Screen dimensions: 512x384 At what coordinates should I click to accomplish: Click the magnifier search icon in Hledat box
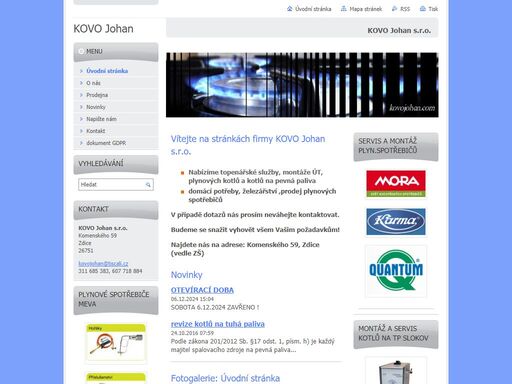148,185
